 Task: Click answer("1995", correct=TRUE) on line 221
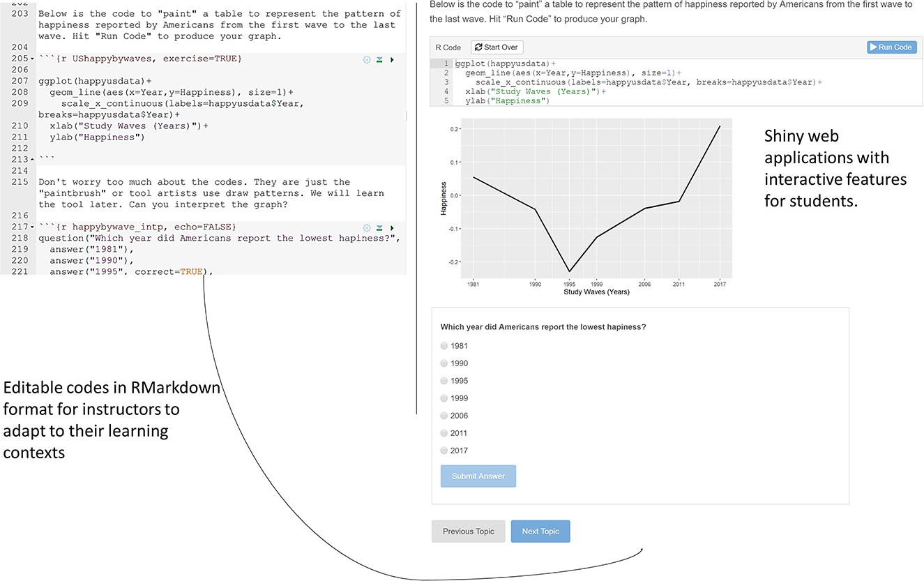click(131, 271)
